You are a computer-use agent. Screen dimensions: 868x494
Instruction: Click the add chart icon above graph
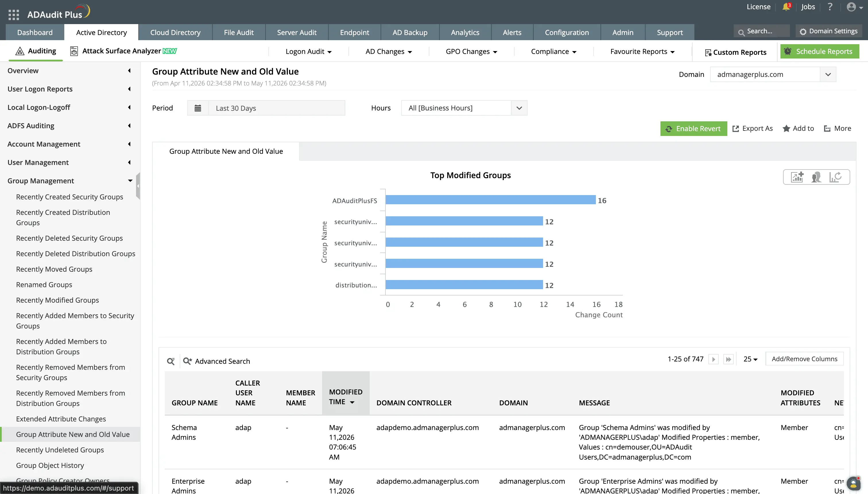pos(797,177)
